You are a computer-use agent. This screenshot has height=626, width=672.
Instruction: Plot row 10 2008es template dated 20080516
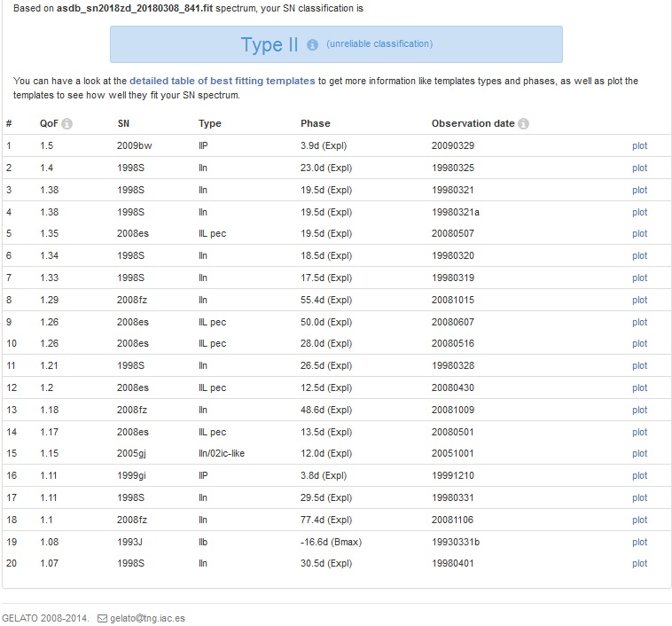click(639, 344)
